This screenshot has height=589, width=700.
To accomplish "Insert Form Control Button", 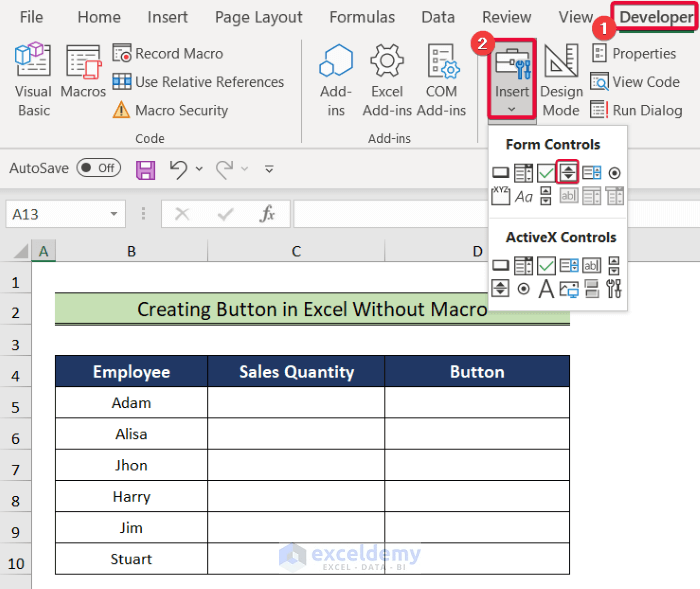I will pos(500,172).
